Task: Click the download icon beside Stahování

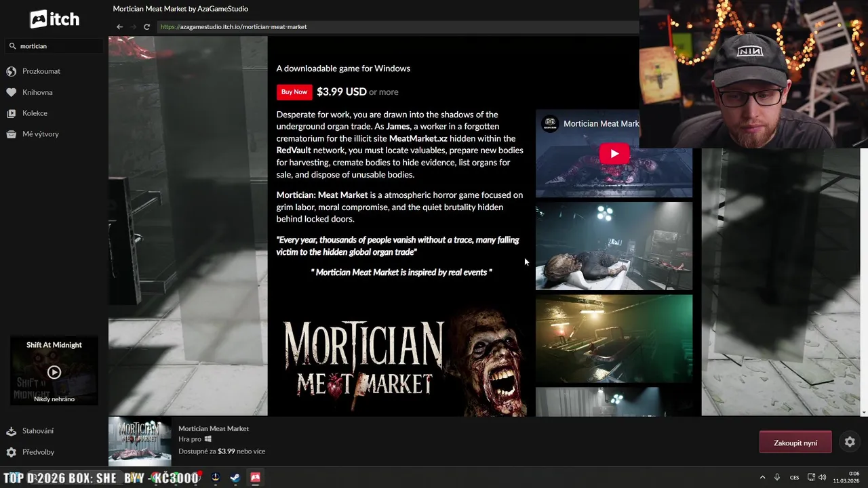Action: coord(11,431)
